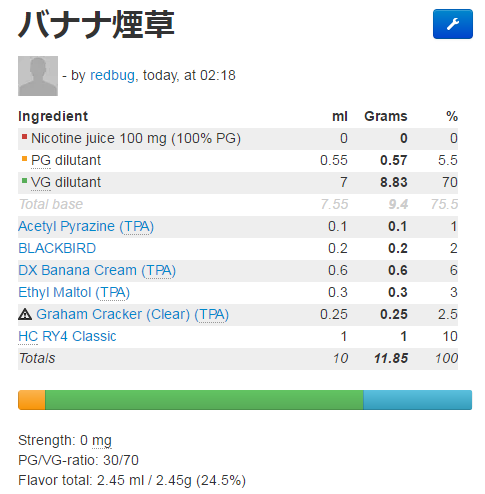Click the orange PG dilutant marker
485x494 pixels.
tap(24, 159)
